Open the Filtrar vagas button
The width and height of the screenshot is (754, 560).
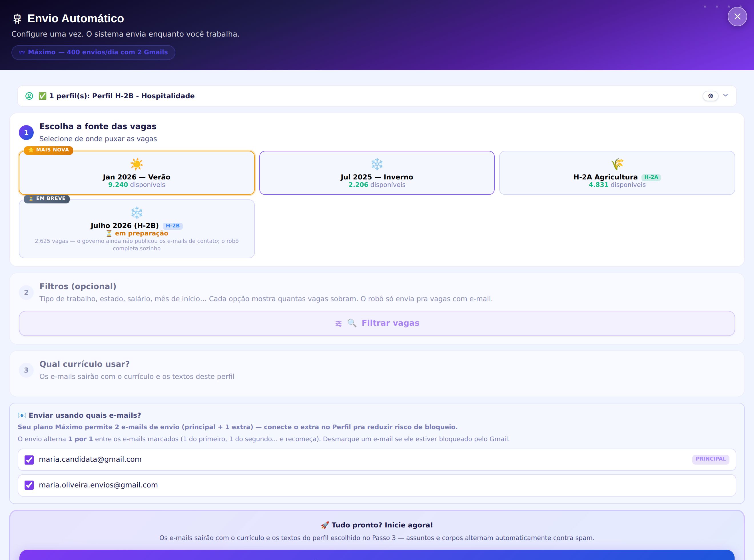[x=377, y=323]
